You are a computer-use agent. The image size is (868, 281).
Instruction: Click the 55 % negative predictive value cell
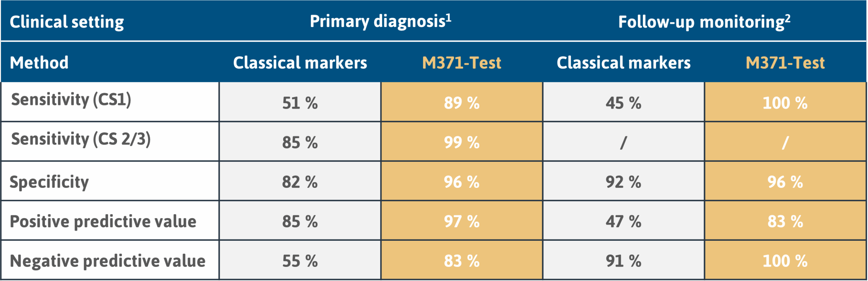pyautogui.click(x=300, y=261)
